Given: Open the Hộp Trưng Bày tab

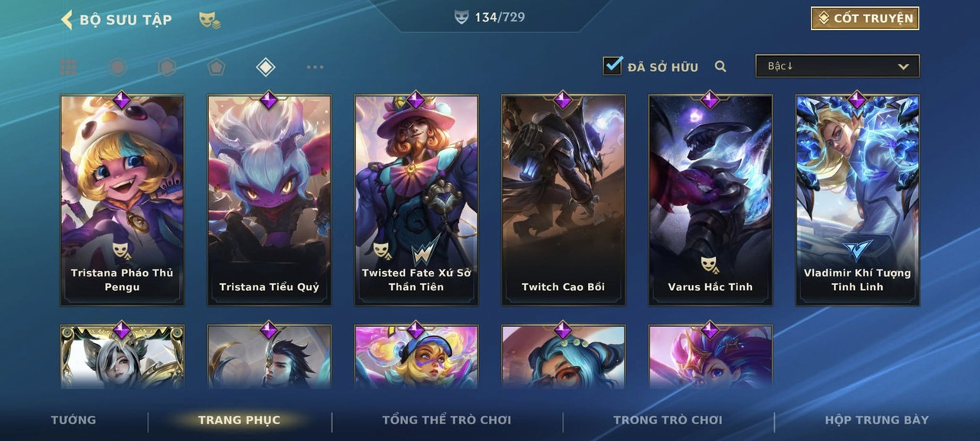Looking at the screenshot, I should [x=877, y=420].
